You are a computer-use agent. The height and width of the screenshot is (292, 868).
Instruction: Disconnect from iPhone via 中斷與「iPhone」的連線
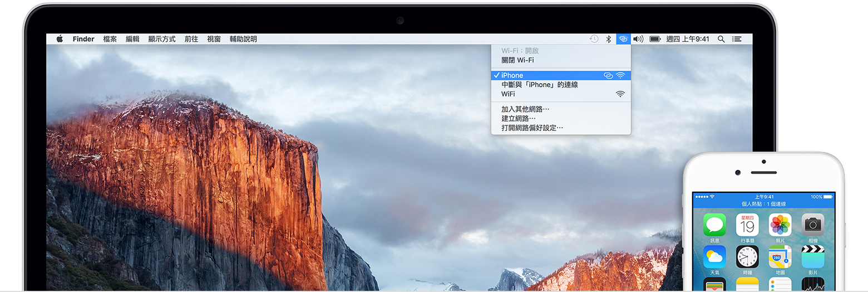tap(539, 85)
